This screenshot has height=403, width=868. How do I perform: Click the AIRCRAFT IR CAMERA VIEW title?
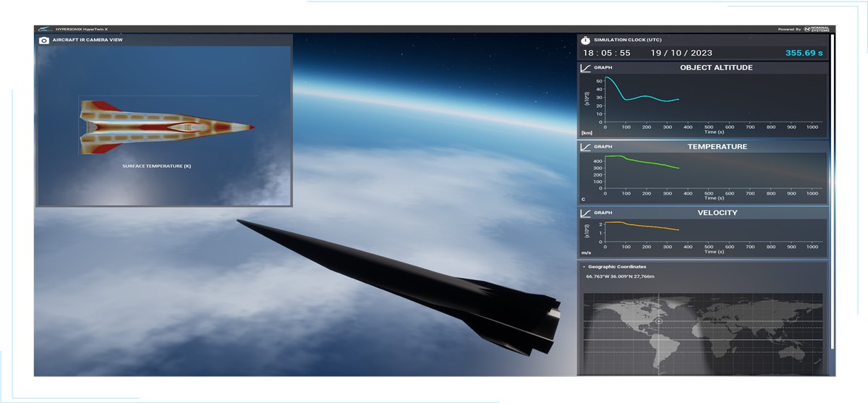pos(88,41)
